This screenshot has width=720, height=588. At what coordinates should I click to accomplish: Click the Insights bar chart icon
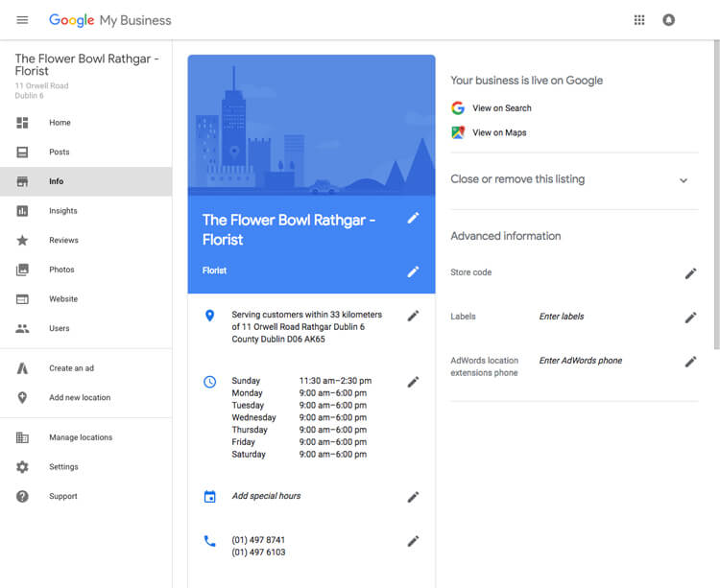coord(22,210)
